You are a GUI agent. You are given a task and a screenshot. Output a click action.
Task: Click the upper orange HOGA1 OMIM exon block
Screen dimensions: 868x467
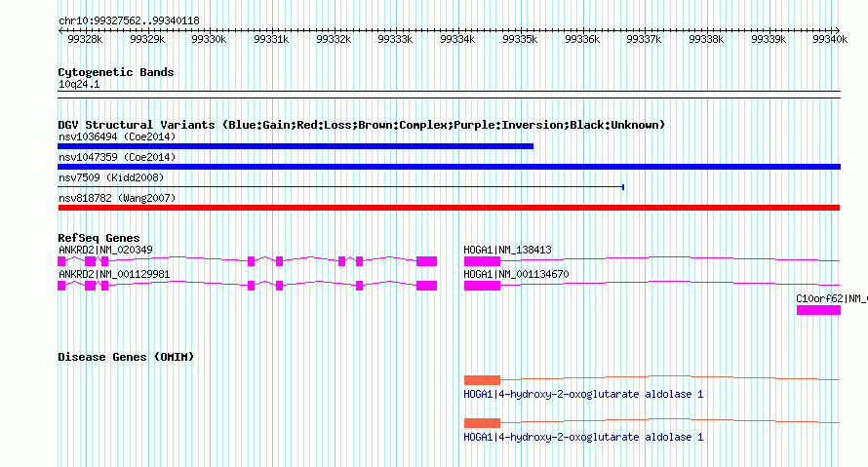pyautogui.click(x=482, y=380)
